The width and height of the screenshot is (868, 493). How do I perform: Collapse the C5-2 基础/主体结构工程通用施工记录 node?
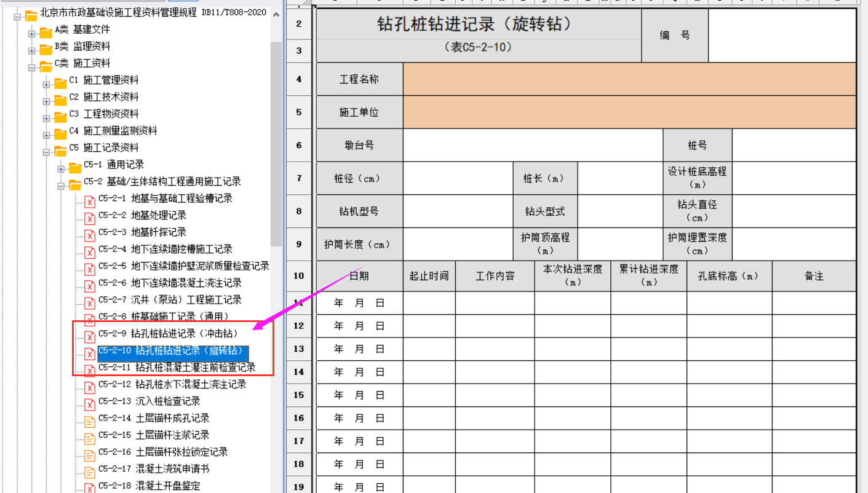pos(61,185)
